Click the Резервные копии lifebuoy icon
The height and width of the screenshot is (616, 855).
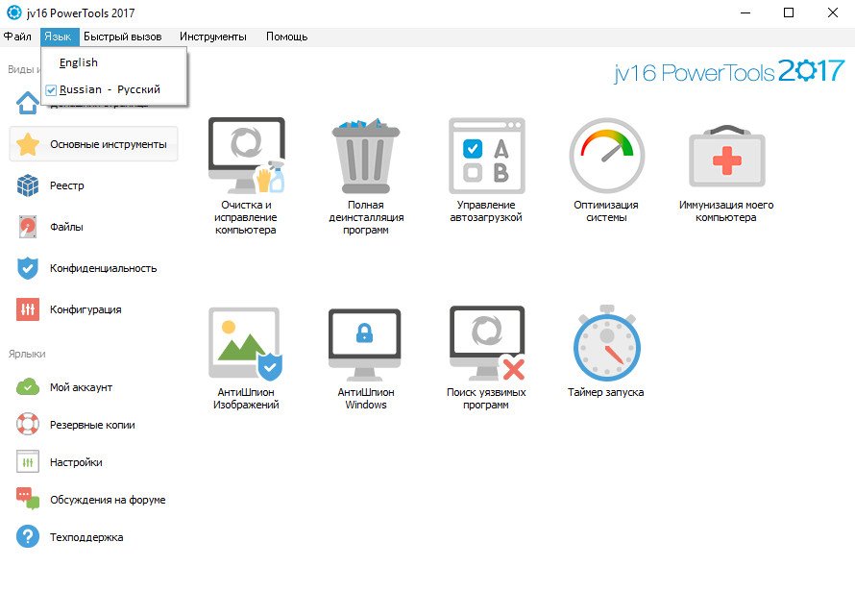(27, 425)
